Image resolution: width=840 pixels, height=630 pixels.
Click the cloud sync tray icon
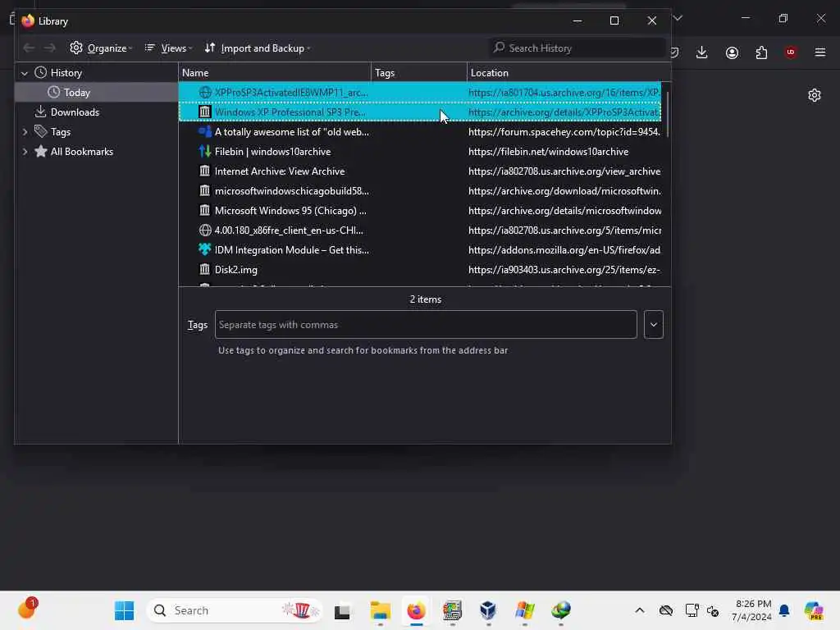click(x=666, y=610)
